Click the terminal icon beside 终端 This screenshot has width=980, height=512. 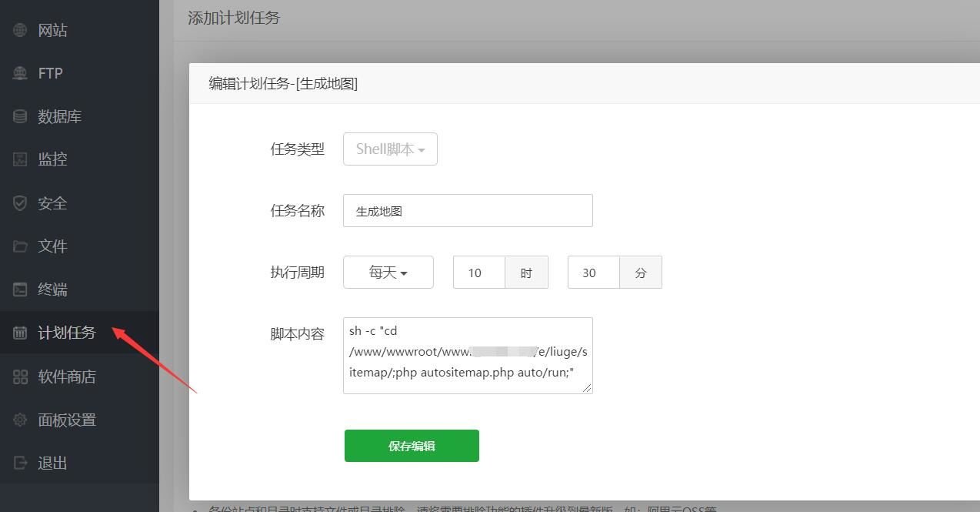point(21,289)
